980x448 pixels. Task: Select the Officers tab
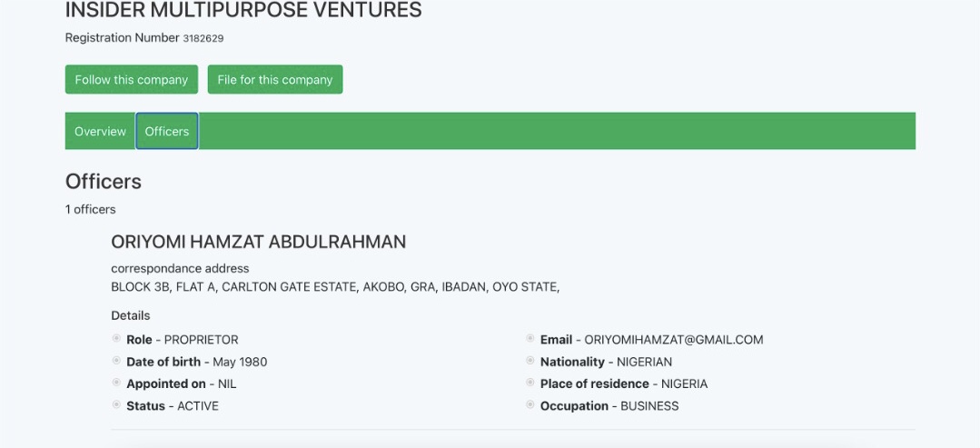pyautogui.click(x=167, y=131)
